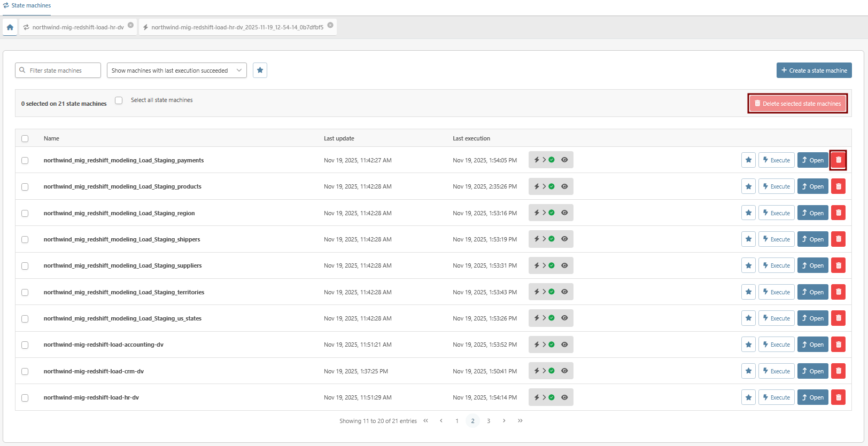Check the Select all state machines box

point(119,100)
